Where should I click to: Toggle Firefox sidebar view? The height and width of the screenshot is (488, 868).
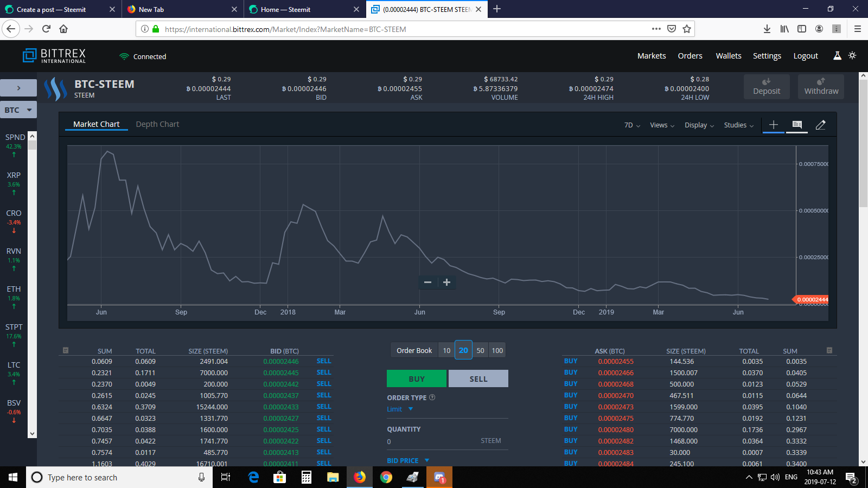click(802, 29)
